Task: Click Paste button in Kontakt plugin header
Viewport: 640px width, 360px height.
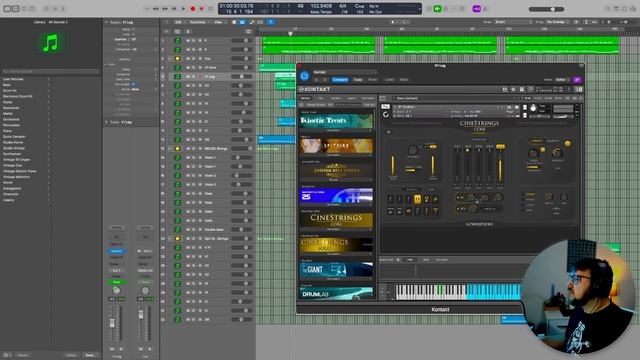Action: (x=373, y=80)
